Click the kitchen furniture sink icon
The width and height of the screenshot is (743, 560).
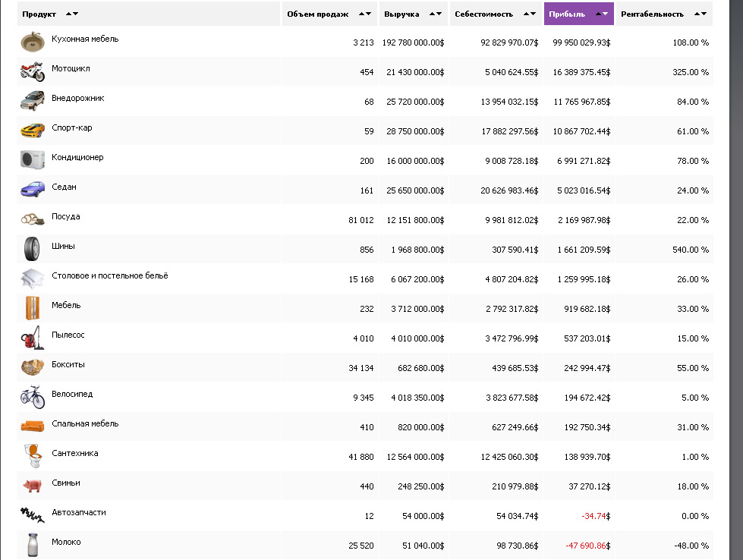click(x=32, y=42)
